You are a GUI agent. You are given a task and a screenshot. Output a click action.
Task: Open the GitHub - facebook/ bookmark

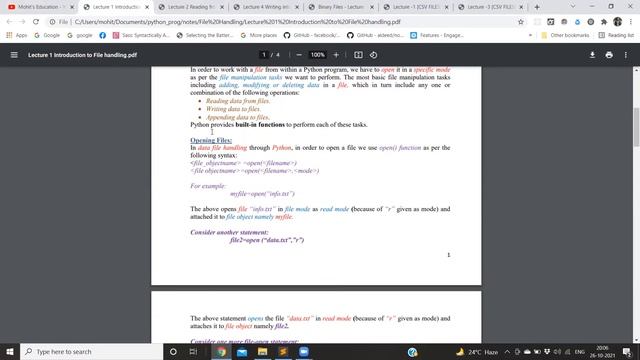(x=312, y=36)
